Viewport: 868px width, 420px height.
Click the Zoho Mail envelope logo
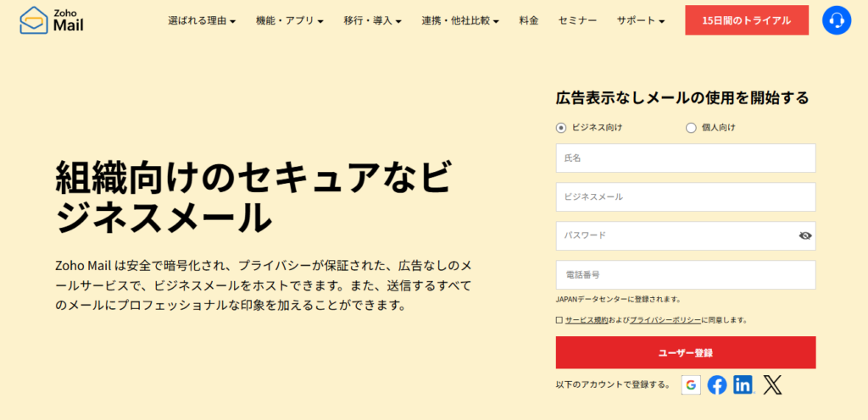(x=34, y=19)
